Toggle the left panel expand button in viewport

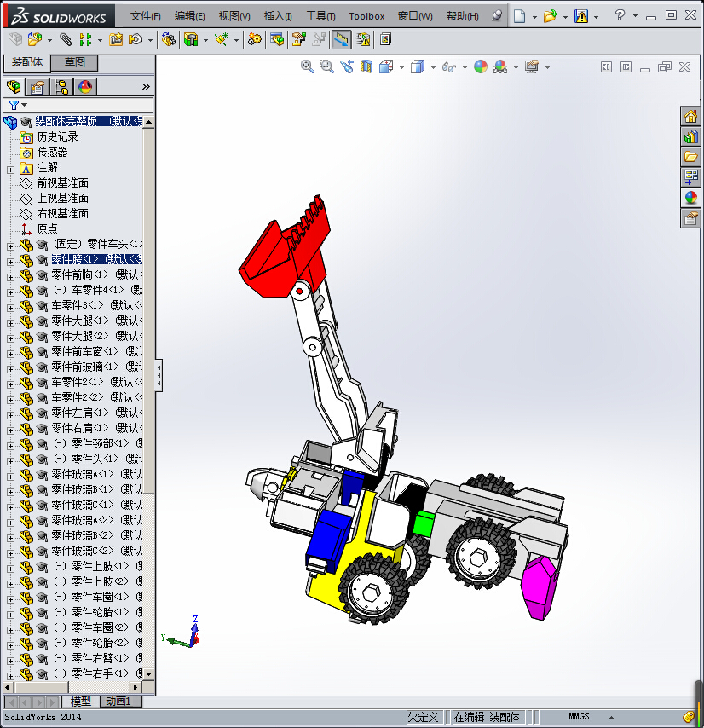point(606,67)
